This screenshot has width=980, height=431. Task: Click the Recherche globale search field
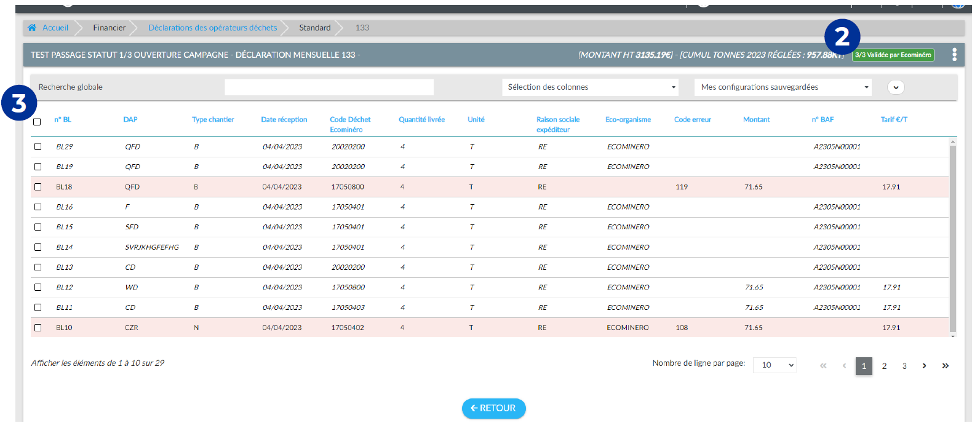pyautogui.click(x=329, y=87)
